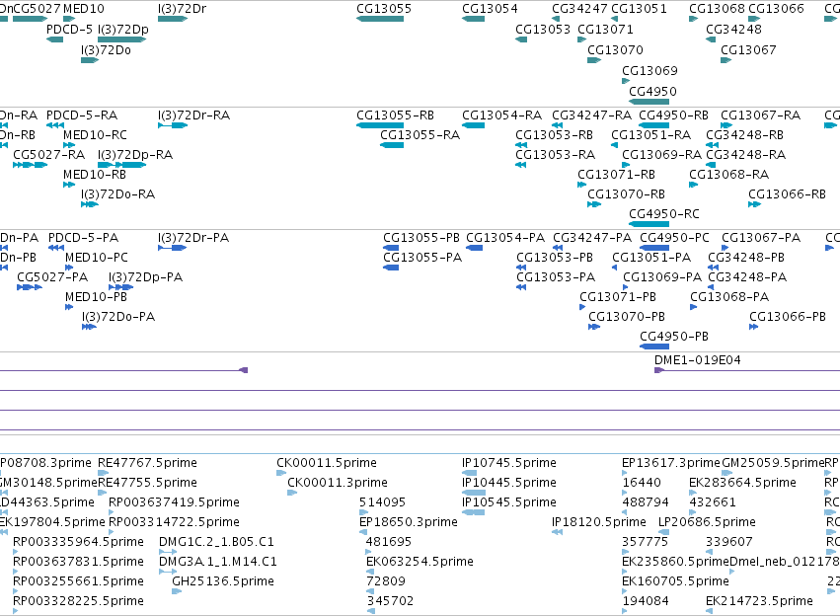840x616 pixels.
Task: Select the EK283664.5prime EST label
Action: coord(742,483)
